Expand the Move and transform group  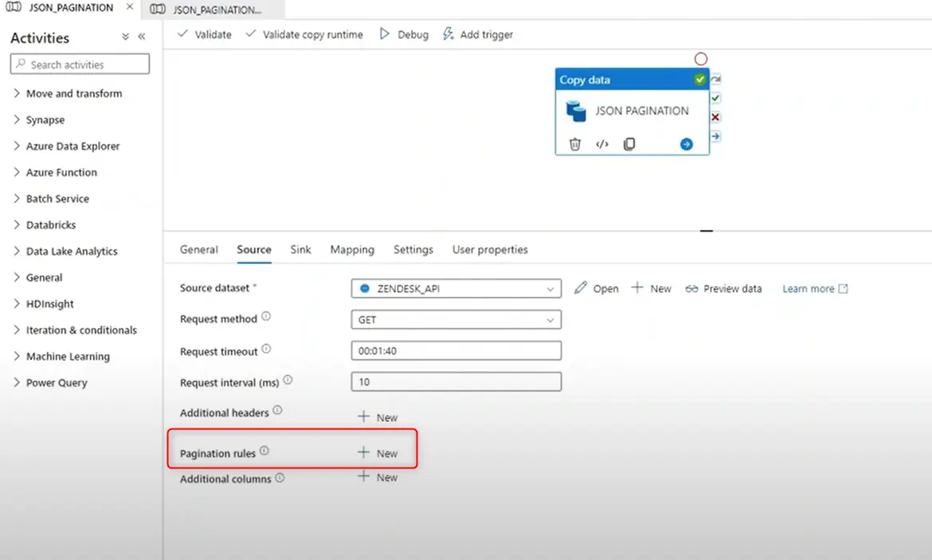tap(73, 93)
